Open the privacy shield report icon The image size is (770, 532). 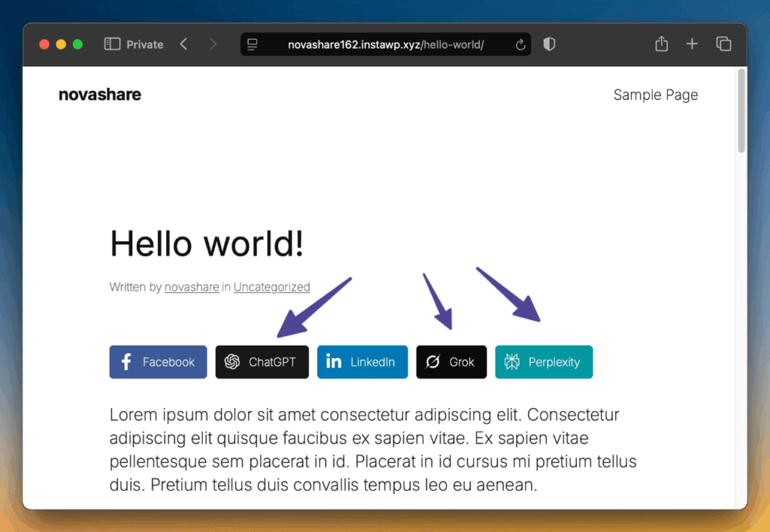point(549,44)
